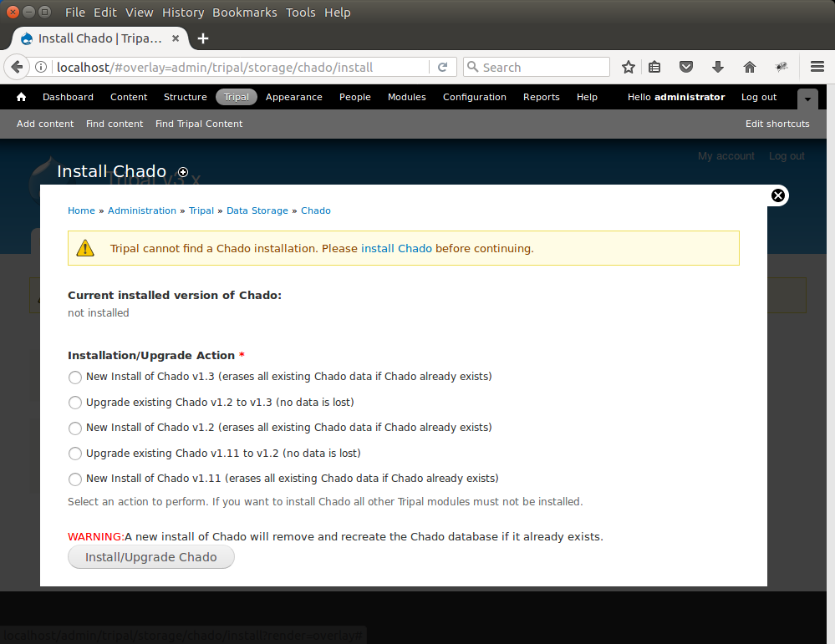This screenshot has width=835, height=644.
Task: Follow the 'install Chado' warning link
Action: (396, 248)
